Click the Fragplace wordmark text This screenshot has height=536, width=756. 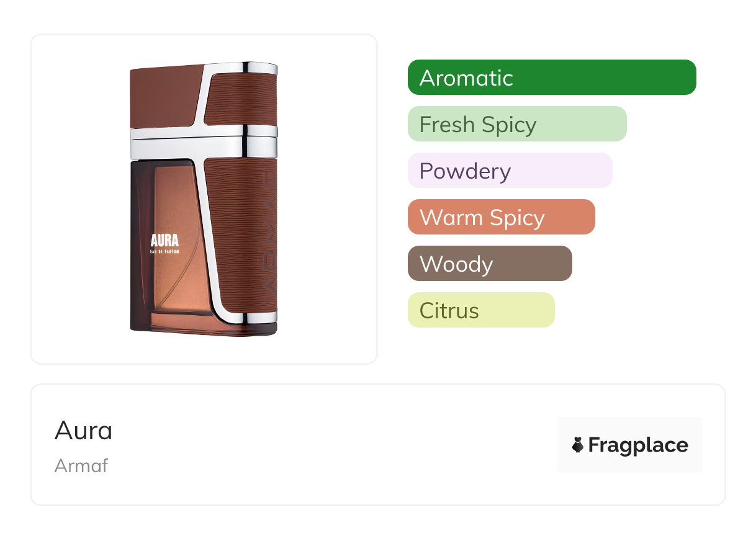[637, 445]
